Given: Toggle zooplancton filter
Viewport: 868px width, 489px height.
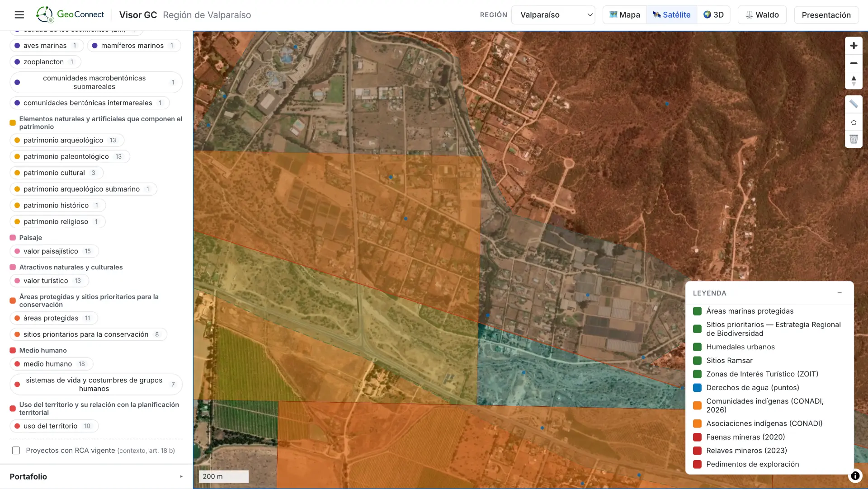Looking at the screenshot, I should 45,62.
